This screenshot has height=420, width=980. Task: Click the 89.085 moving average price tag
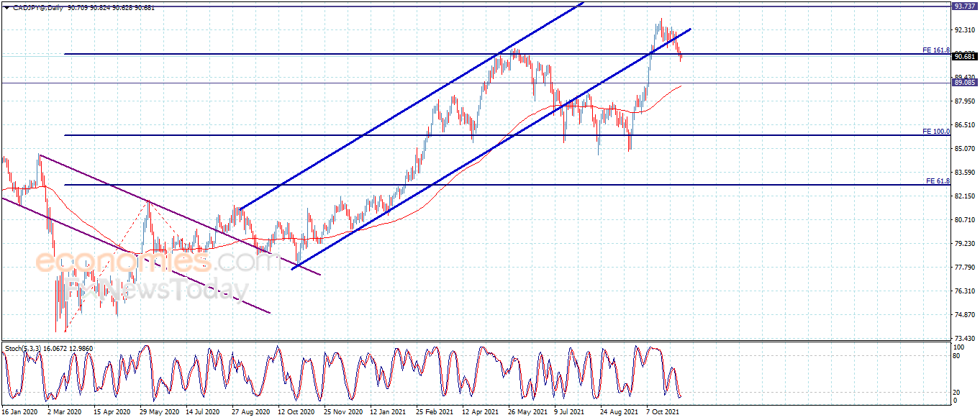point(964,83)
